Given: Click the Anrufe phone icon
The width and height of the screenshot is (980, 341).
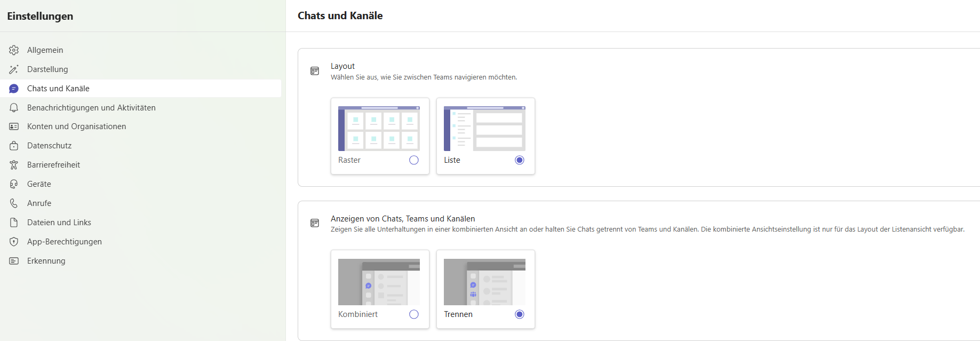Looking at the screenshot, I should [x=14, y=203].
